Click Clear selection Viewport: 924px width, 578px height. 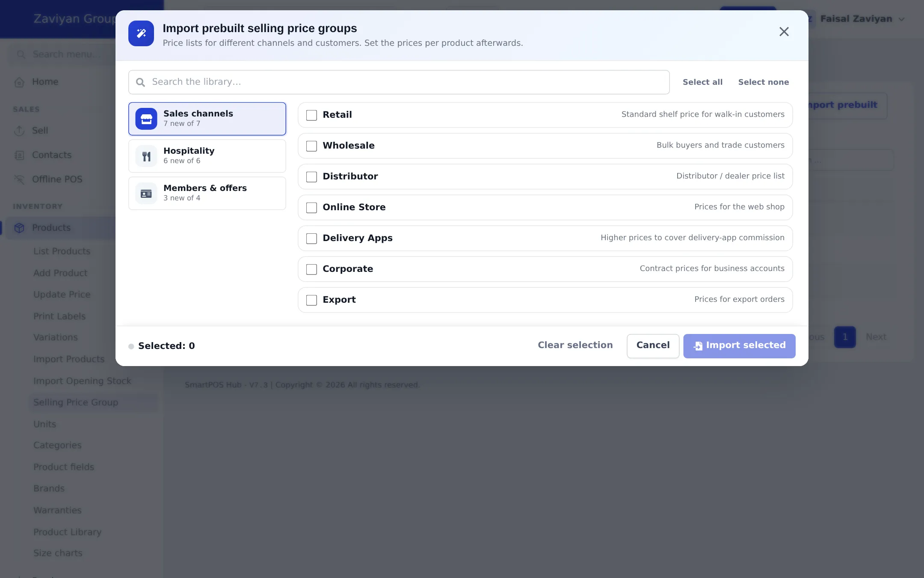575,345
